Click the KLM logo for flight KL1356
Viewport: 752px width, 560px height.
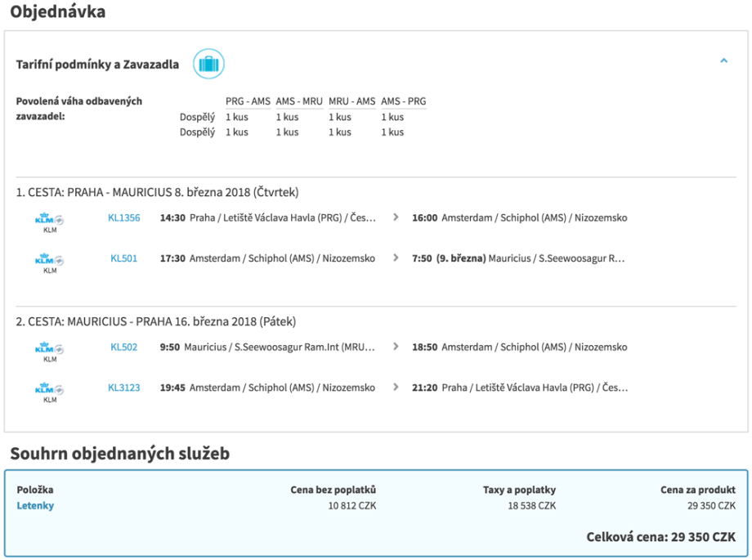tap(50, 219)
